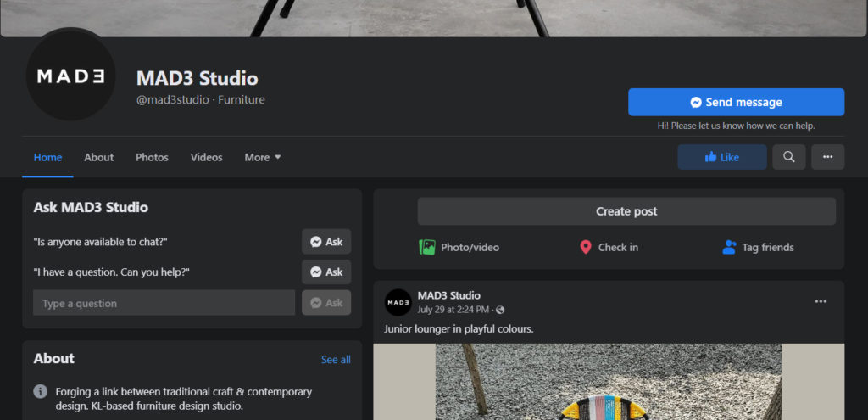Open the post's three-dot options menu
The width and height of the screenshot is (868, 420).
821,301
